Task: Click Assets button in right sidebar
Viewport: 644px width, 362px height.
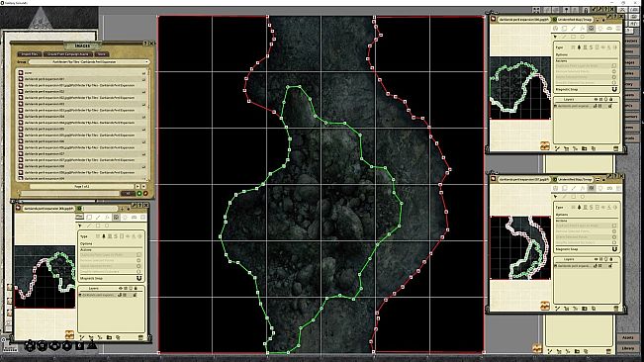Action: tap(627, 337)
